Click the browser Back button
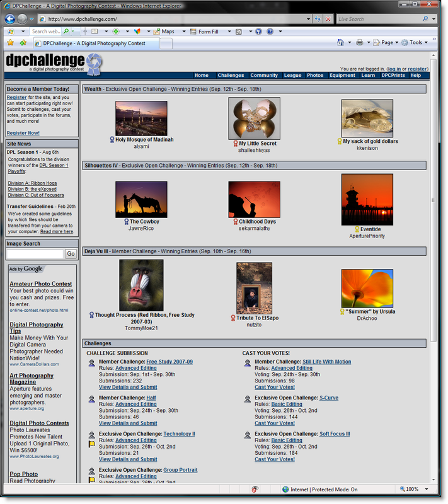This screenshot has width=448, height=504. 11,19
